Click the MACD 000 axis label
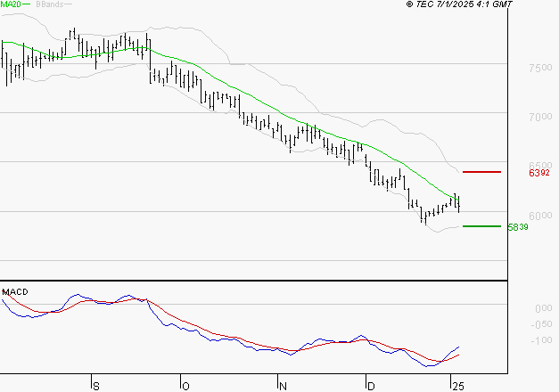Image resolution: width=559 pixels, height=392 pixels. (x=544, y=308)
